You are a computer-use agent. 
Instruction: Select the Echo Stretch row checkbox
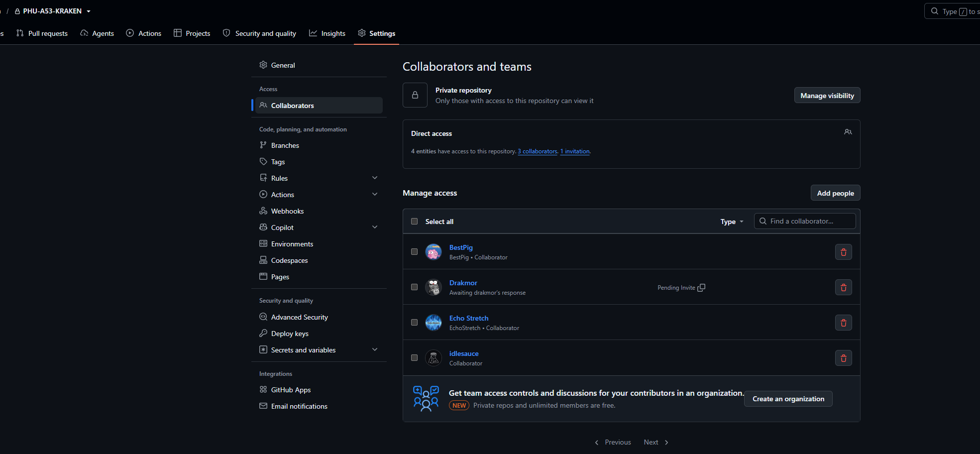(x=414, y=323)
